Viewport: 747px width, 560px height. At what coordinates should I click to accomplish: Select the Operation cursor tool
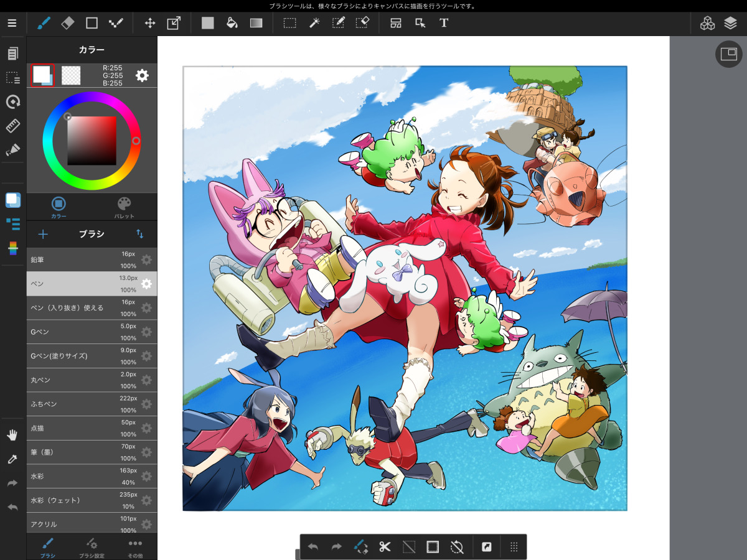pyautogui.click(x=420, y=23)
